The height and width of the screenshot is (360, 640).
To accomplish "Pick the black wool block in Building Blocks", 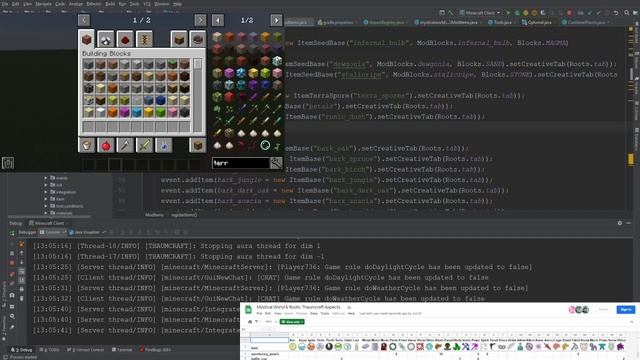I will pos(185,112).
